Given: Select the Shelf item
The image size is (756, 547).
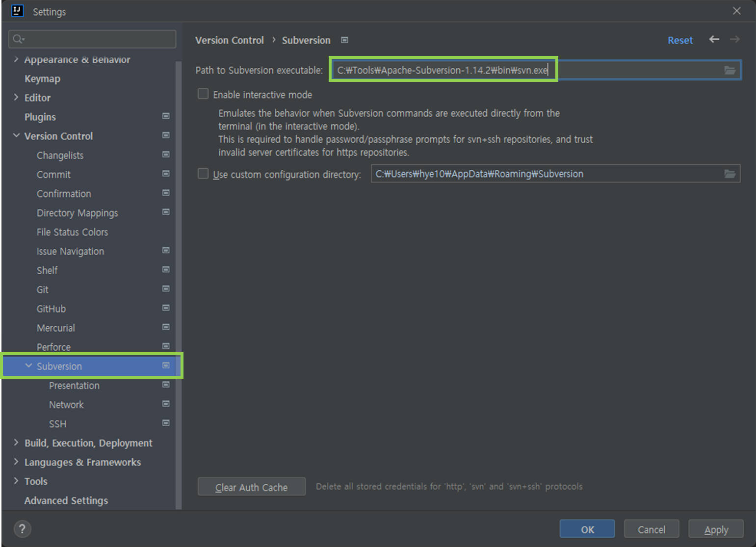Looking at the screenshot, I should click(x=47, y=270).
